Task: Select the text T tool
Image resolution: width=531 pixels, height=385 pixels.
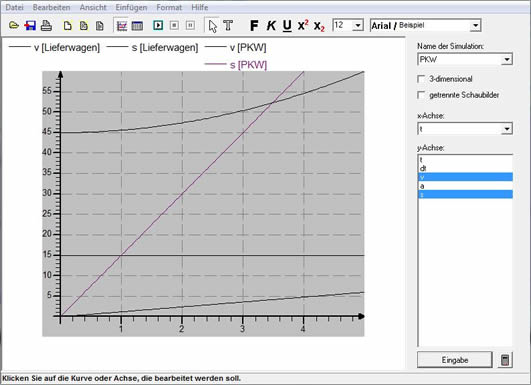Action: (x=228, y=25)
